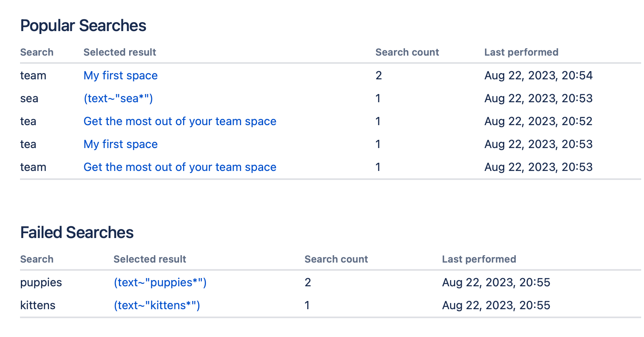Open 'My first space' link in team row
The image size is (644, 337).
click(121, 76)
